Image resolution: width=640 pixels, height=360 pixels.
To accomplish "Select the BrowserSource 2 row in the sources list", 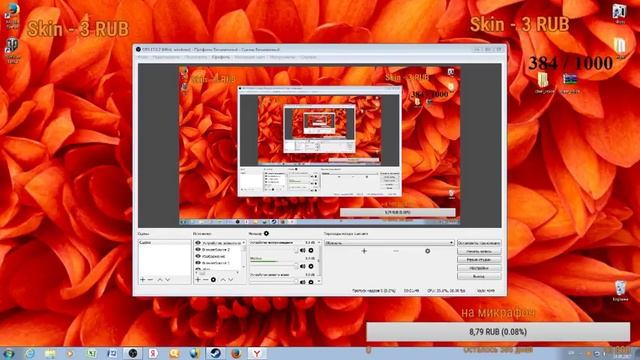I will click(219, 249).
